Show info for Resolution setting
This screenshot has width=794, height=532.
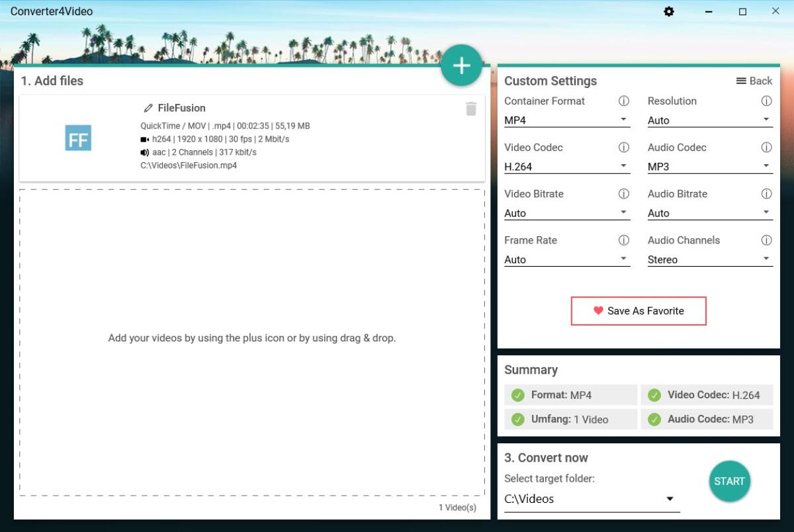point(766,101)
